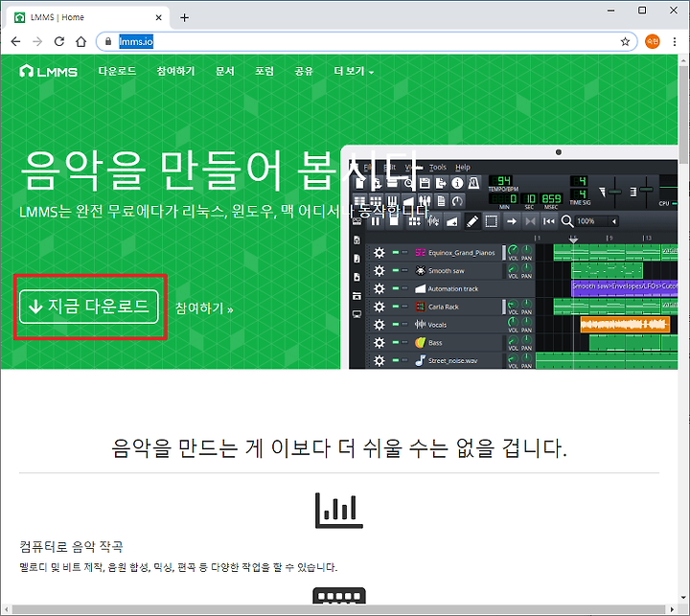Viewport: 690px width, 616px height.
Task: Open the Chrome home page icon
Action: (x=80, y=42)
